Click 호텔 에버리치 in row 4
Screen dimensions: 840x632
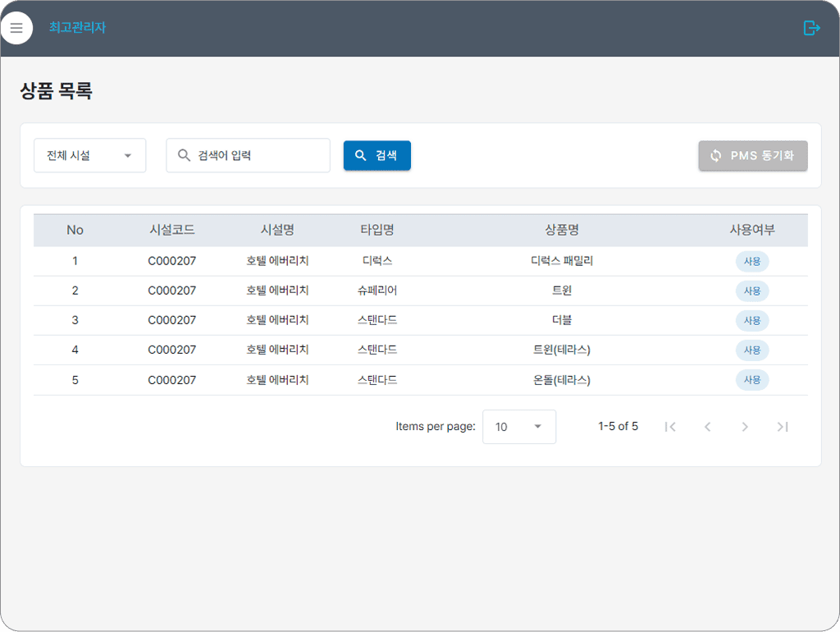tap(277, 350)
